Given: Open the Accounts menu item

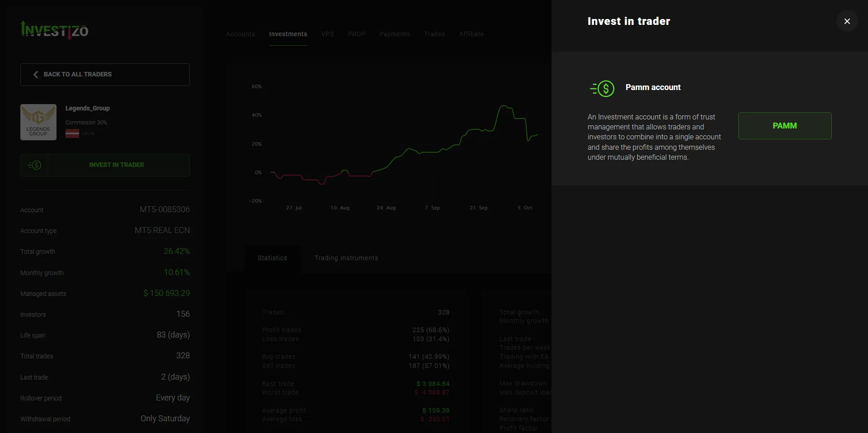Looking at the screenshot, I should (241, 34).
